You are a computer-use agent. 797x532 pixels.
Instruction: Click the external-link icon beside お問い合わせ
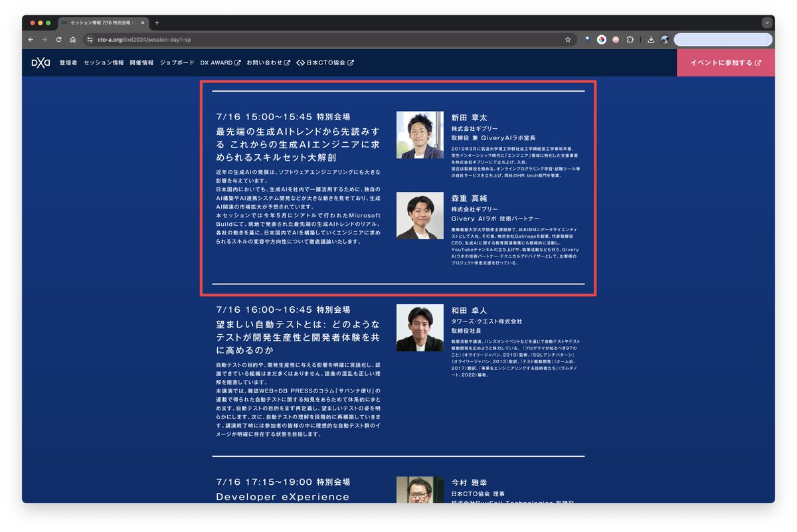[x=287, y=63]
